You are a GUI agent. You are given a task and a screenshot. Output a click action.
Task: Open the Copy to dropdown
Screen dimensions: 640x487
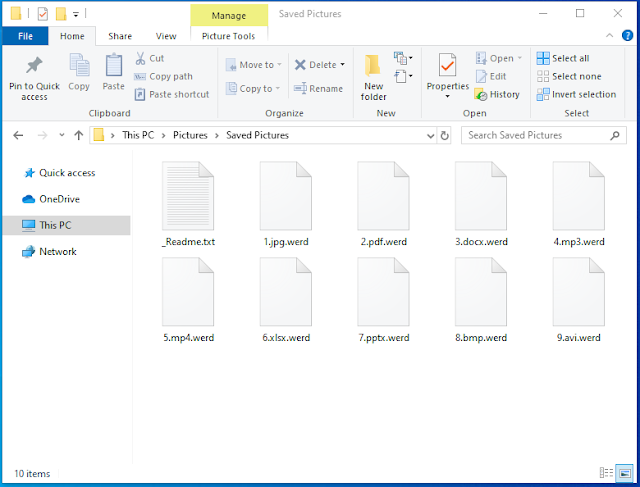[253, 89]
